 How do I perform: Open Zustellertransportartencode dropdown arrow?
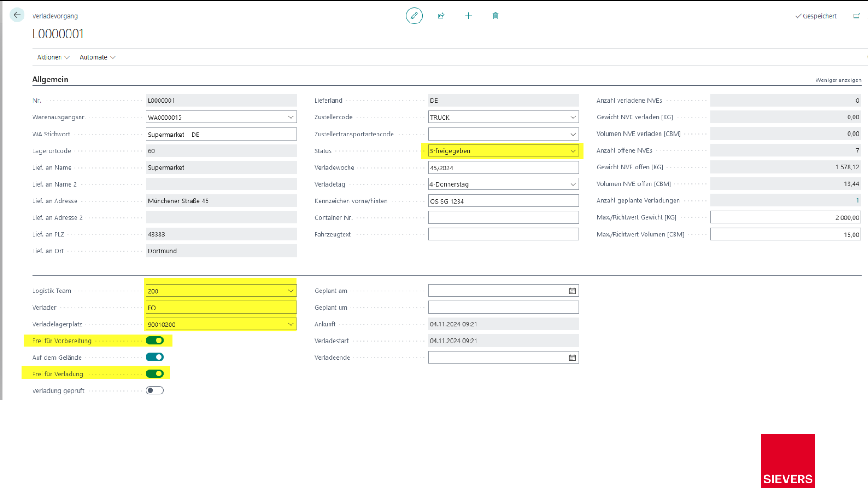pyautogui.click(x=573, y=134)
